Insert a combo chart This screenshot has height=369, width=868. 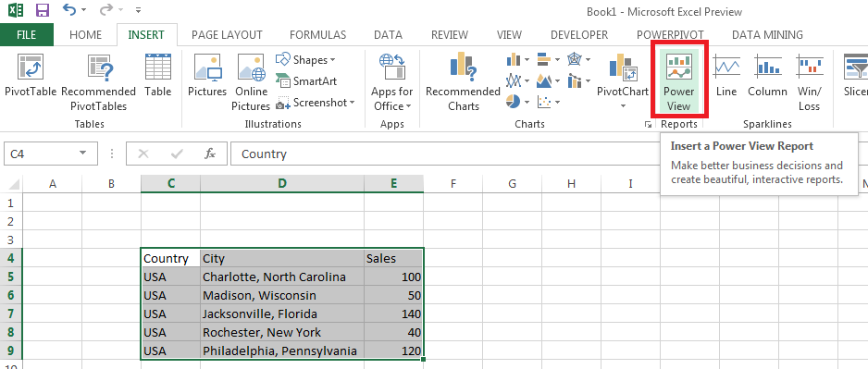coord(576,80)
